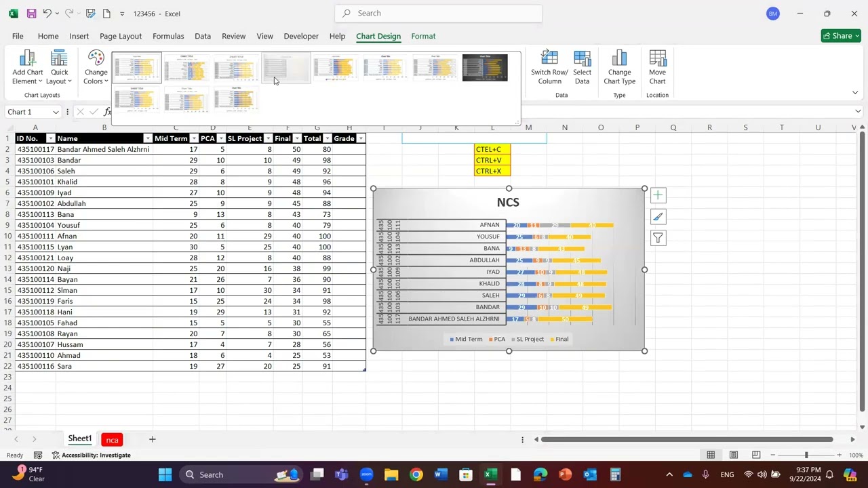The image size is (868, 488).
Task: Select the dark chart style thumbnail
Action: click(485, 68)
